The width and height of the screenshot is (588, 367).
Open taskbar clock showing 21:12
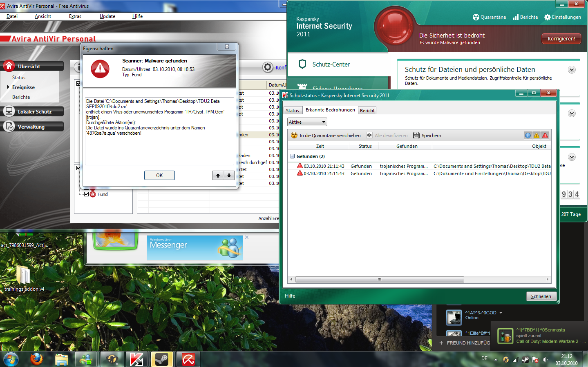click(566, 360)
